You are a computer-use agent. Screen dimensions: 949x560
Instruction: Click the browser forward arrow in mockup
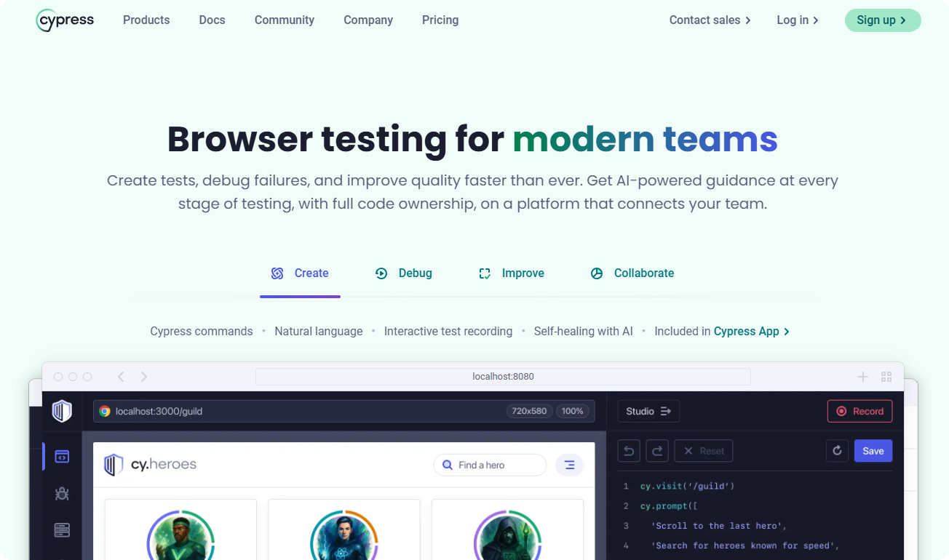(144, 377)
